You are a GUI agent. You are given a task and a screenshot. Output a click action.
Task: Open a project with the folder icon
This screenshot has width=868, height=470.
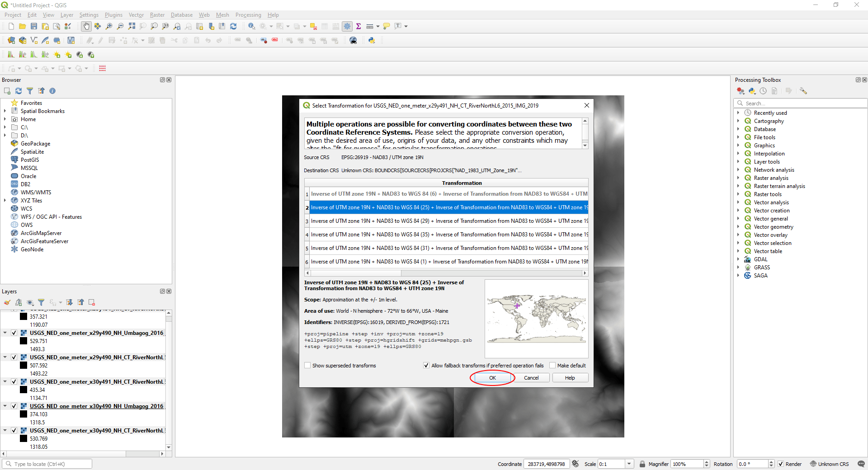(x=22, y=26)
